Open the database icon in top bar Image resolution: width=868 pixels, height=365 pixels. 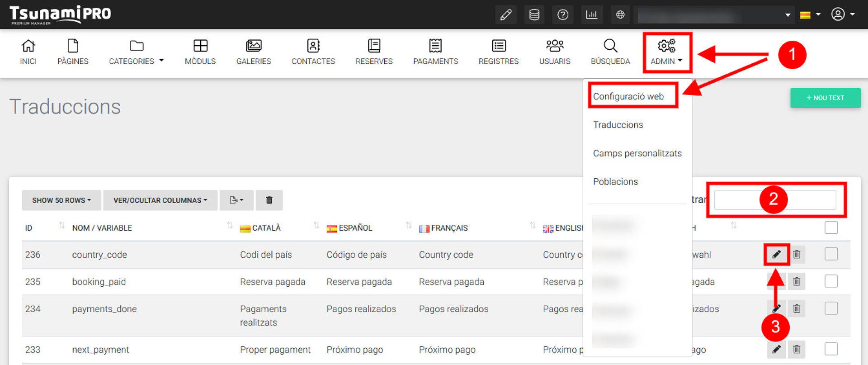tap(534, 15)
